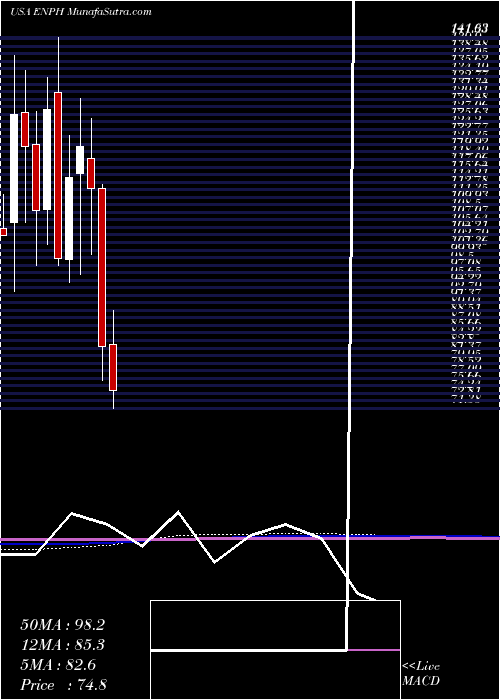500x700 pixels.
Task: Click the 141.63 top price label
Action: point(469,29)
